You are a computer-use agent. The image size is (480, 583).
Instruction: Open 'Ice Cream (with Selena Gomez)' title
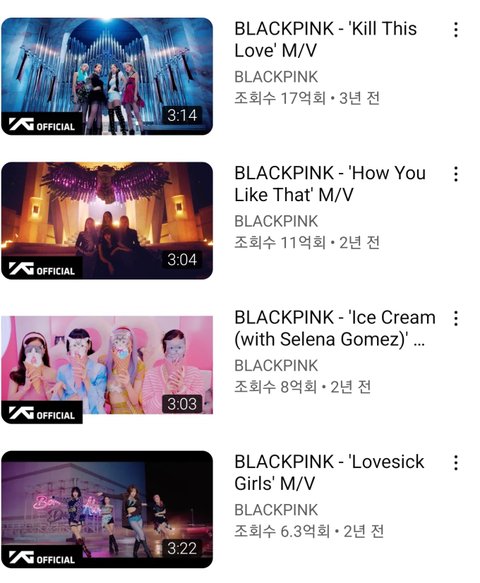click(x=335, y=328)
